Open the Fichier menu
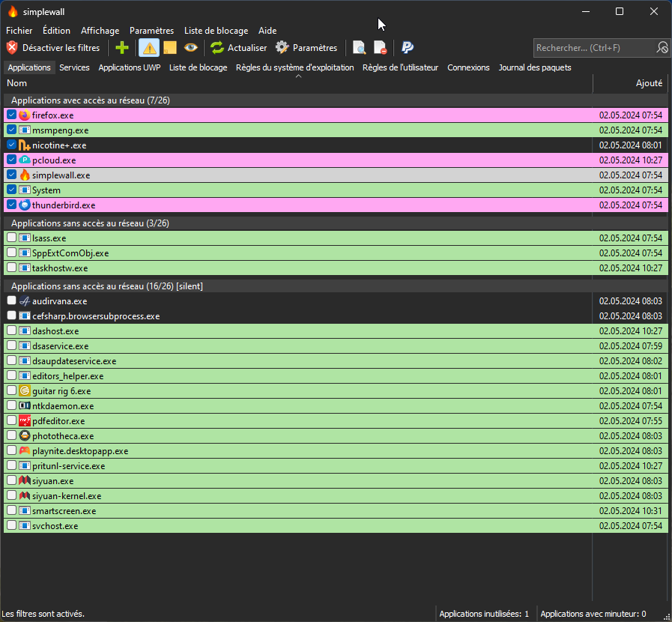This screenshot has height=622, width=672. (x=19, y=31)
